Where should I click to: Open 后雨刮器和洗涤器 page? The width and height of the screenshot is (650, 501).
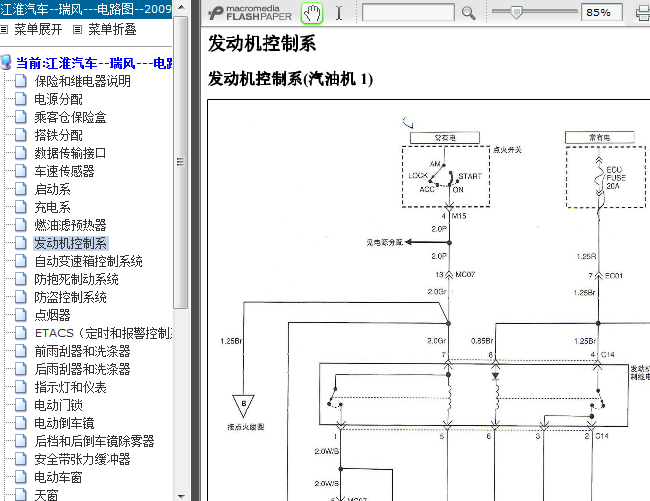(x=82, y=369)
